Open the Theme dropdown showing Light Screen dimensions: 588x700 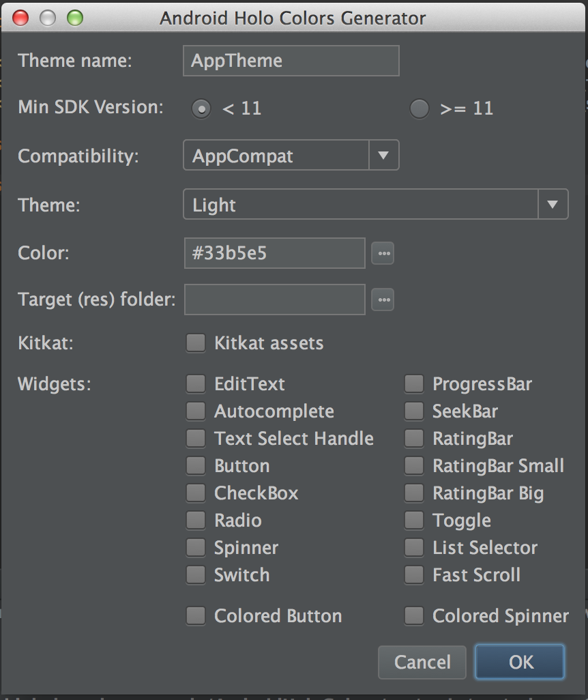360,205
